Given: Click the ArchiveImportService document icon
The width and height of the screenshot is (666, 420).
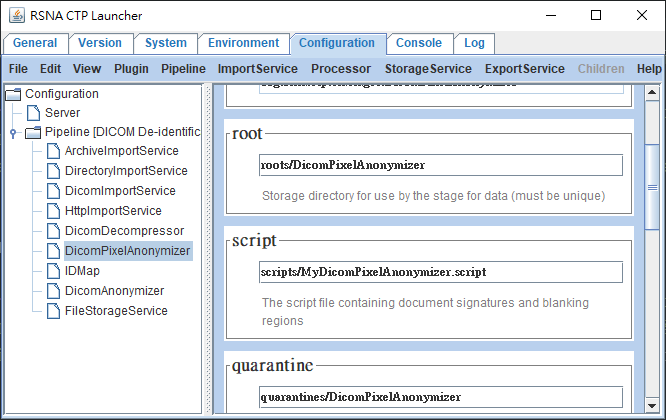Looking at the screenshot, I should pyautogui.click(x=53, y=151).
